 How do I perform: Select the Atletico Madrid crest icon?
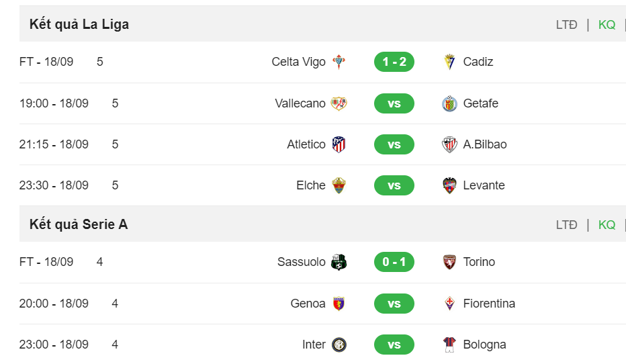339,144
